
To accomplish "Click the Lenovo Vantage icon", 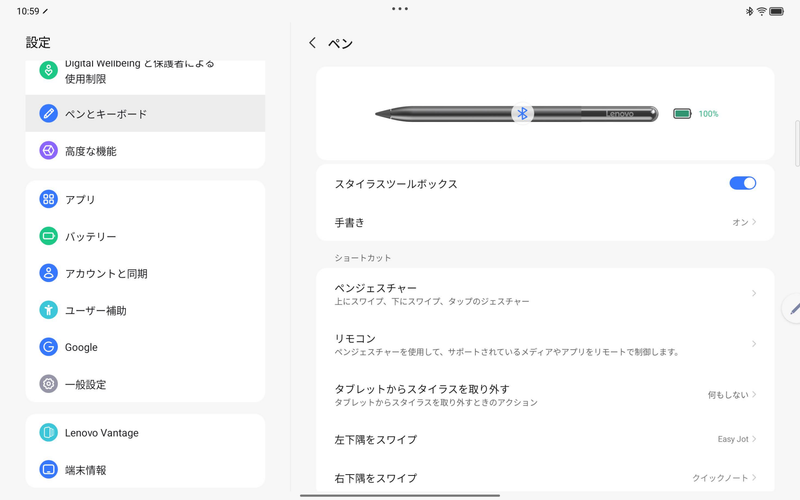I will [x=48, y=433].
